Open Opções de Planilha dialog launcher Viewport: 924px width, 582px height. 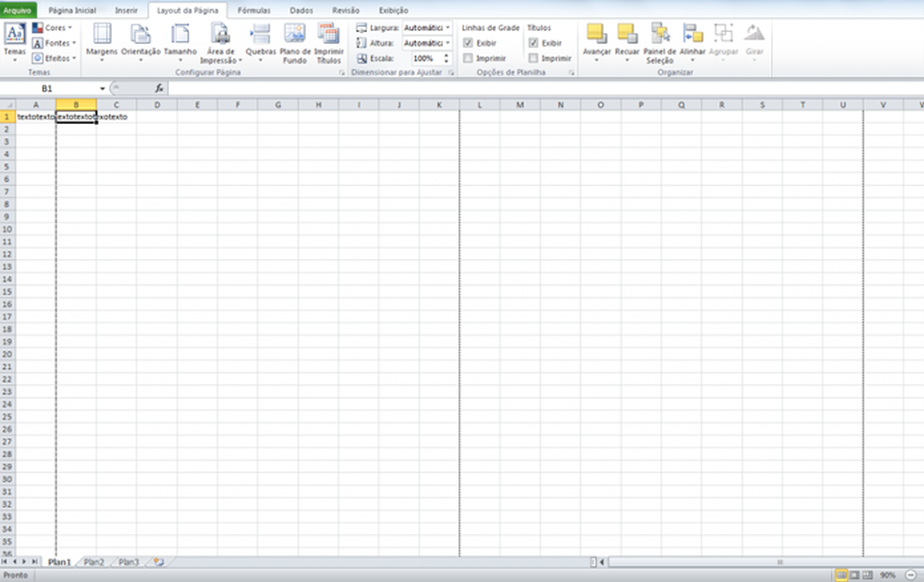click(x=571, y=72)
